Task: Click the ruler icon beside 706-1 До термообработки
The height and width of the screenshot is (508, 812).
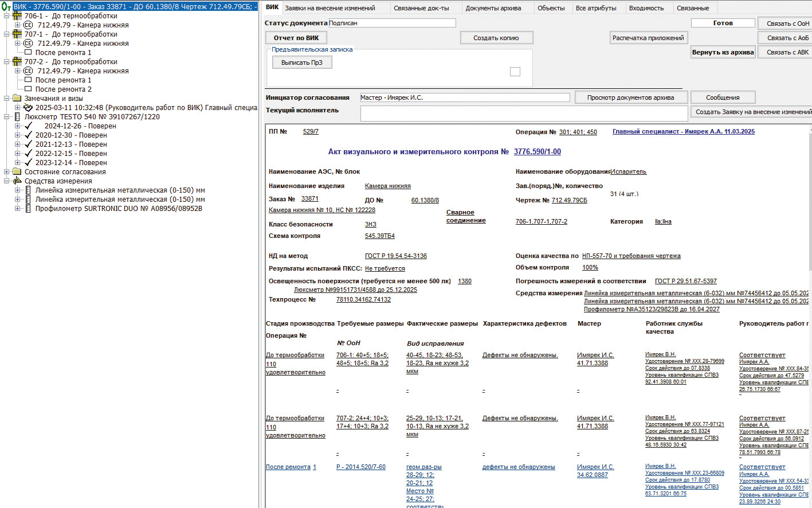Action: [x=17, y=16]
